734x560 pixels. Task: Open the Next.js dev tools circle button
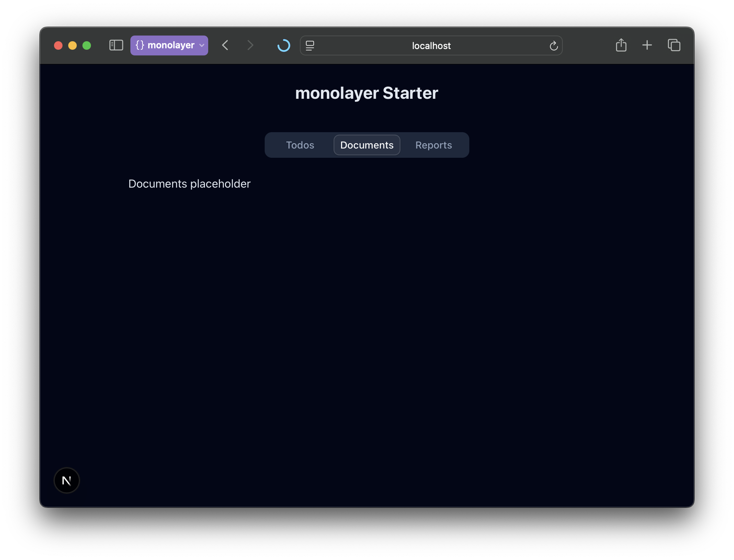(66, 480)
